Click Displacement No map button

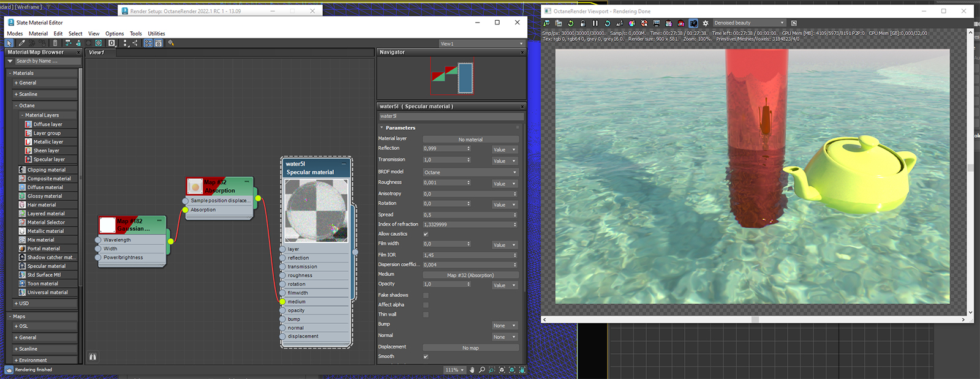point(470,348)
